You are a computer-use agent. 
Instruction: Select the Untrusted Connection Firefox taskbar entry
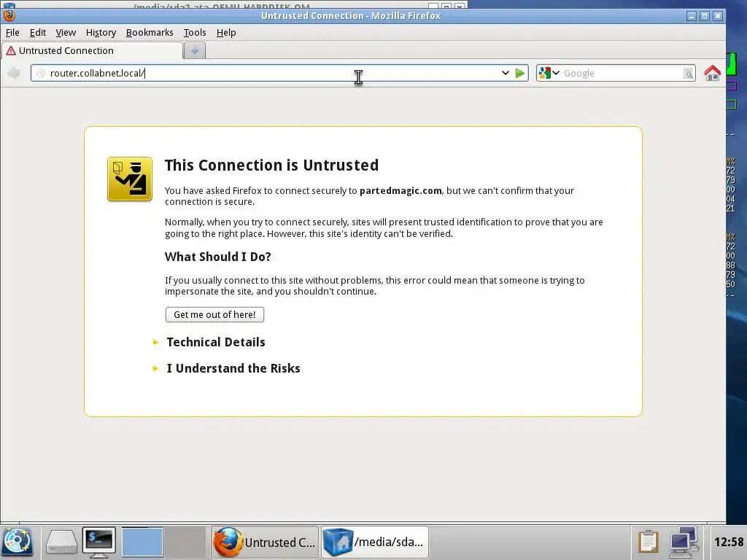[x=264, y=542]
